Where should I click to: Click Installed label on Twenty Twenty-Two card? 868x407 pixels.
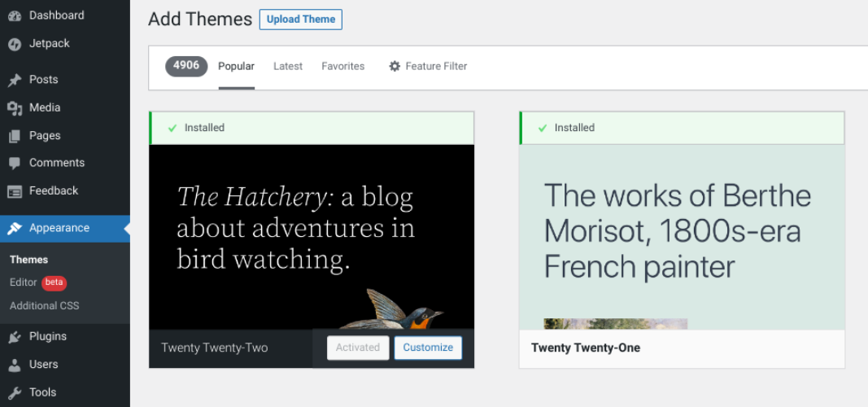click(204, 128)
